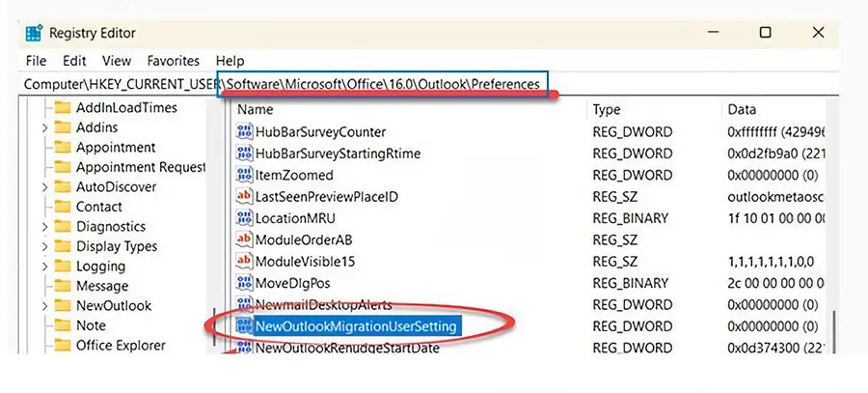
Task: Select the Appointment Request key
Action: coord(141,167)
